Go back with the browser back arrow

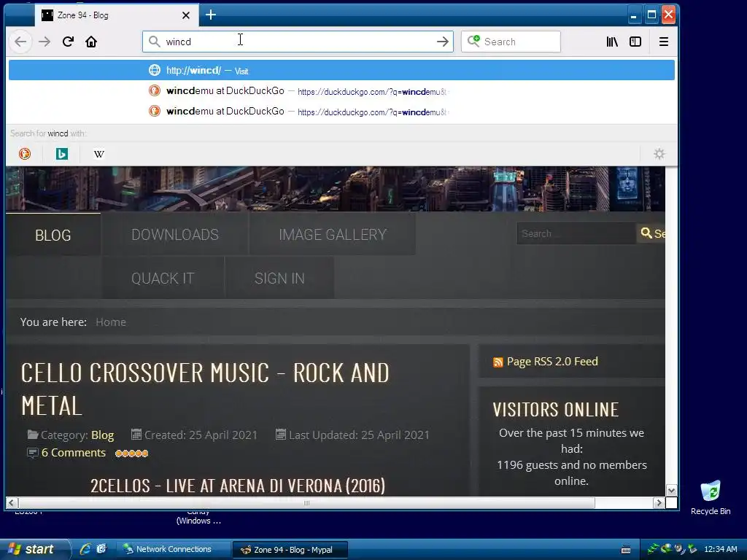click(20, 42)
